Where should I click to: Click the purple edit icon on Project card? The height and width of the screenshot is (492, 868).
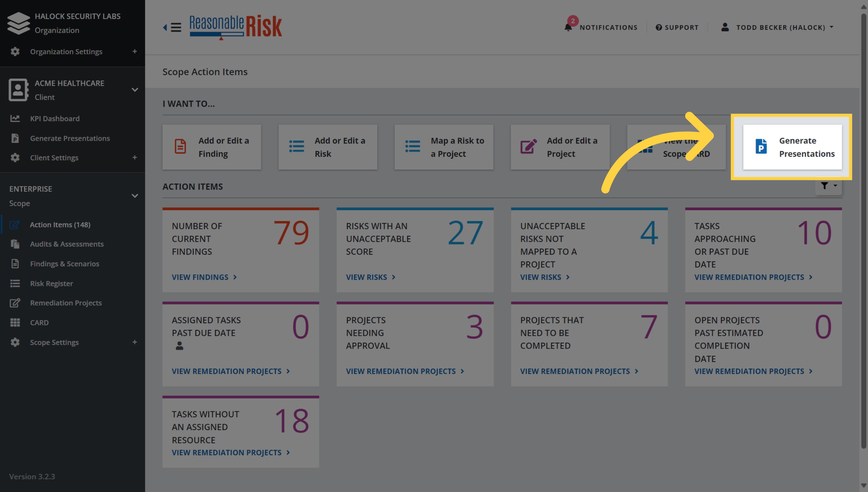pyautogui.click(x=529, y=146)
